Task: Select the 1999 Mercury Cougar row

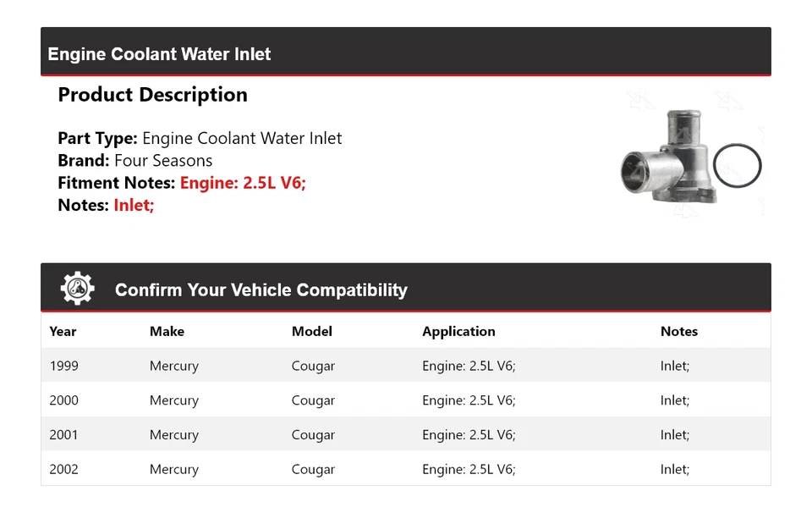Action: pos(406,366)
